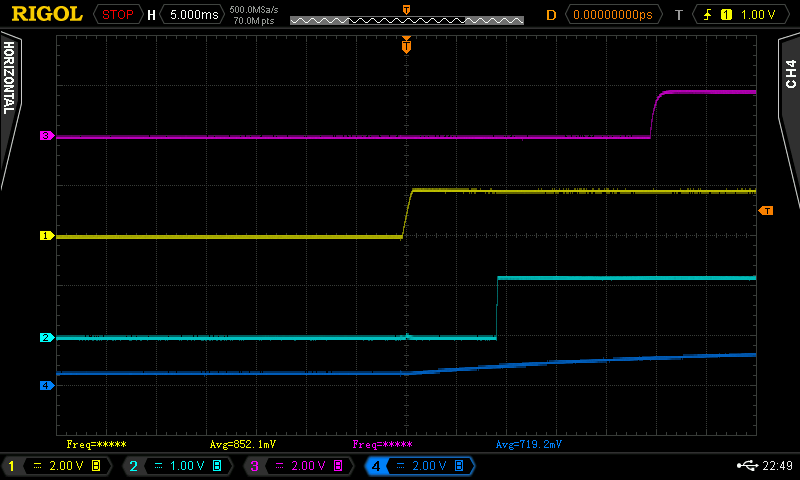The width and height of the screenshot is (800, 480).
Task: Click the RIGOL logo
Action: pyautogui.click(x=47, y=14)
